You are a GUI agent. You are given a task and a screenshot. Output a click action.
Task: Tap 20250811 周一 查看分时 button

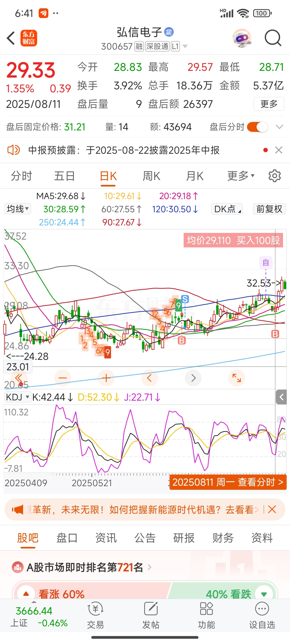[228, 482]
